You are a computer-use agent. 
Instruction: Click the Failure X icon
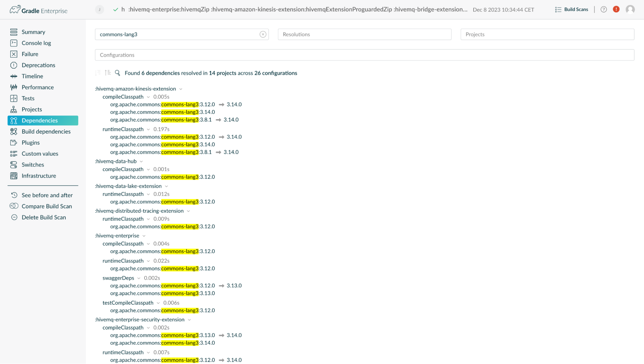tap(14, 54)
